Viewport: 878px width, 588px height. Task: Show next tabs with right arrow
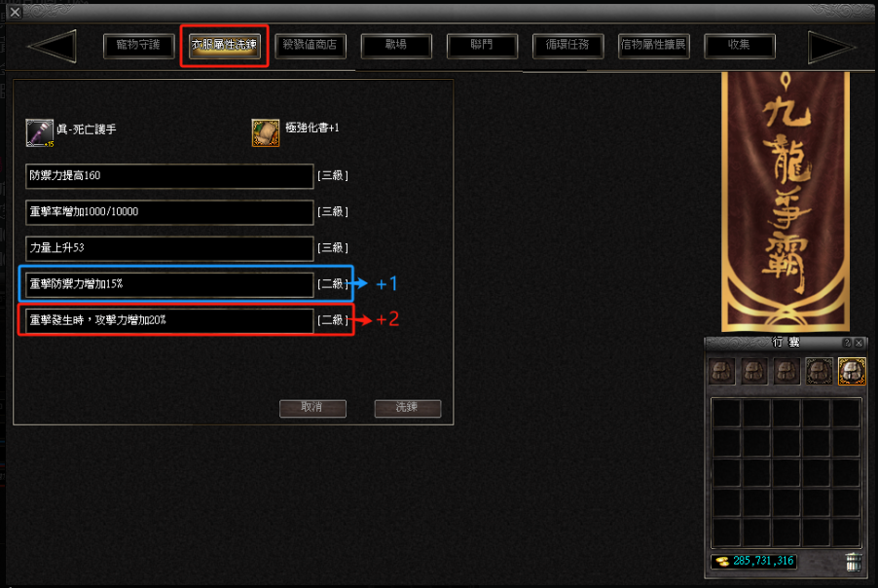pyautogui.click(x=832, y=47)
